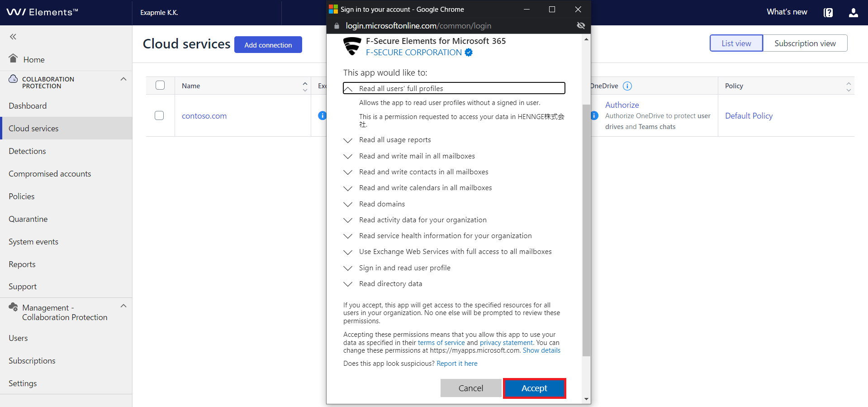Click the Home house icon

coord(13,58)
